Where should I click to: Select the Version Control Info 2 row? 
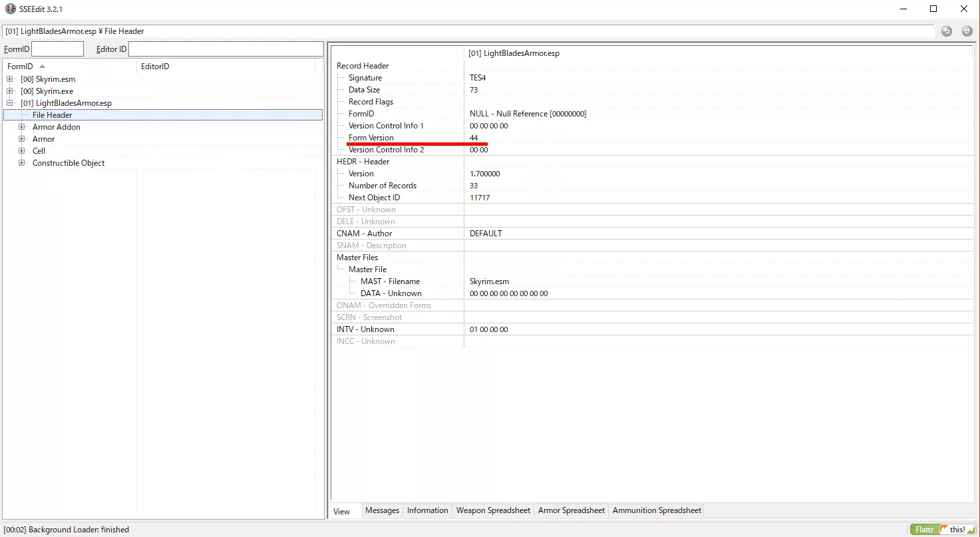coord(652,150)
